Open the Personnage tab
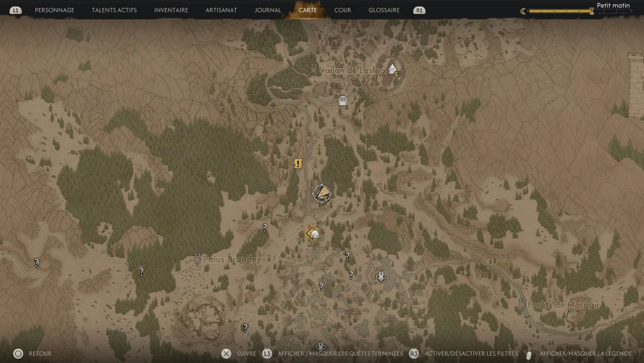644x363 pixels. (54, 10)
